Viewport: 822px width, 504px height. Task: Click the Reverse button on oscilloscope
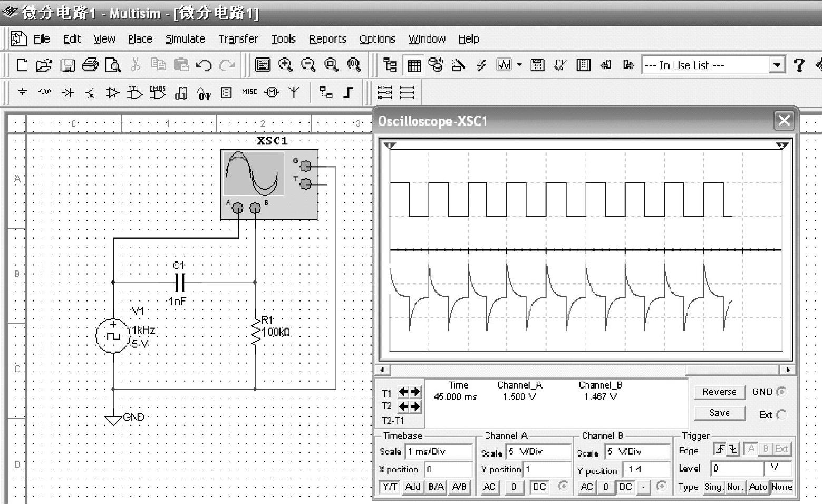coord(719,392)
